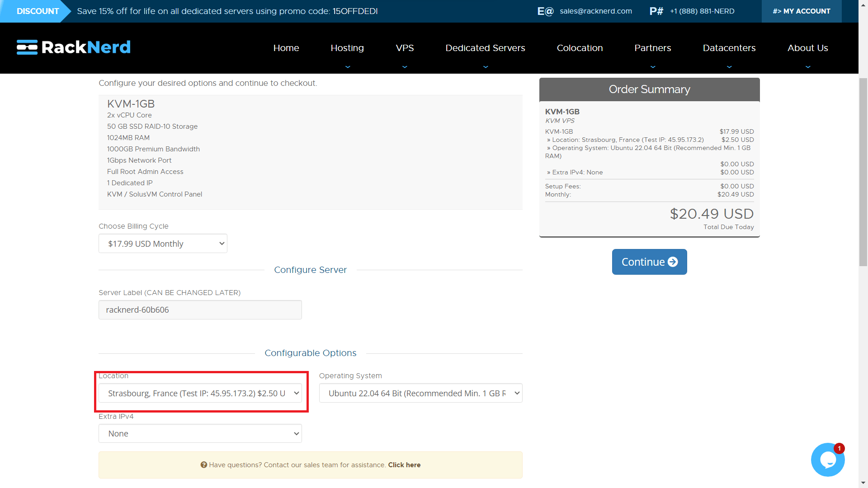Click the P# phone icon
Image resolution: width=868 pixels, height=488 pixels.
coord(656,11)
